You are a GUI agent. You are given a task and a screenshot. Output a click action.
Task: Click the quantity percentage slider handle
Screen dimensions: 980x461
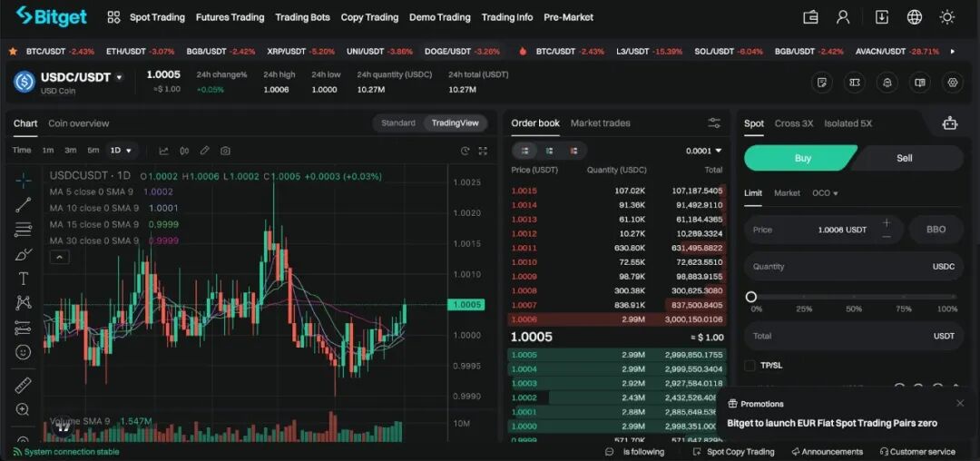[x=751, y=297]
